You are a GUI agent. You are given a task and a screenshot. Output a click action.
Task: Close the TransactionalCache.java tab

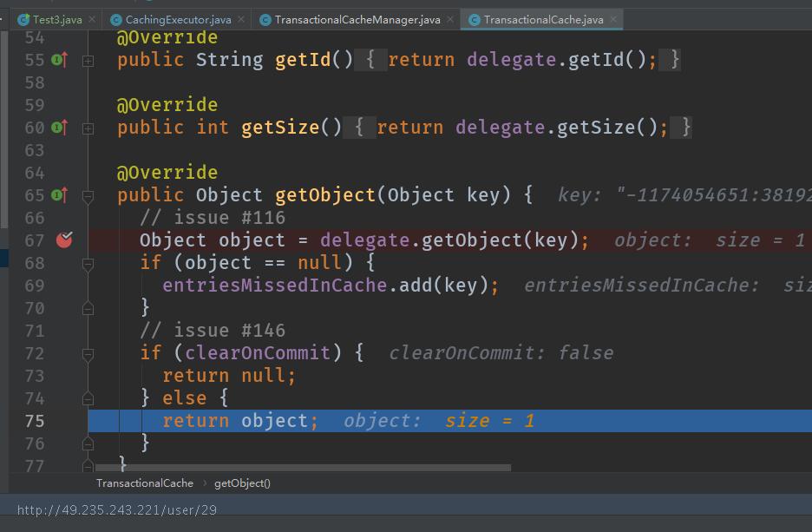[613, 19]
